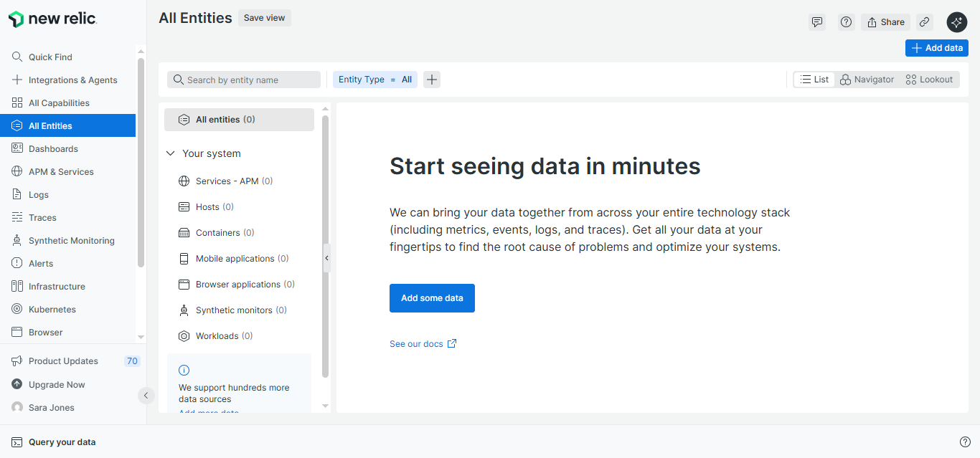Click the Save view button
Viewport: 980px width, 458px height.
tap(264, 18)
